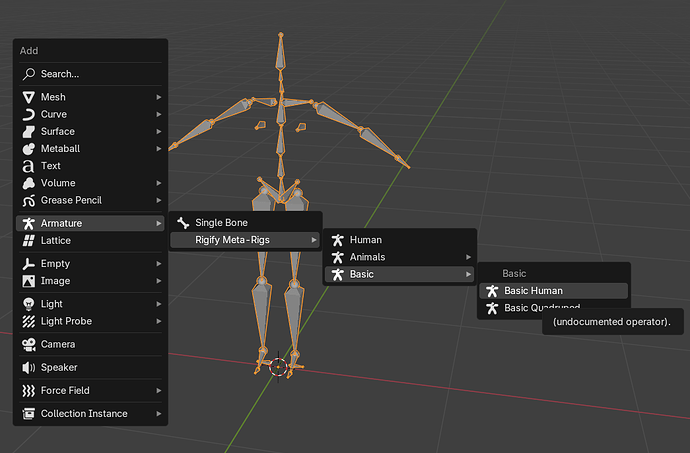Choose Text from the Add menu
Image resolution: width=690 pixels, height=453 pixels.
[90, 166]
